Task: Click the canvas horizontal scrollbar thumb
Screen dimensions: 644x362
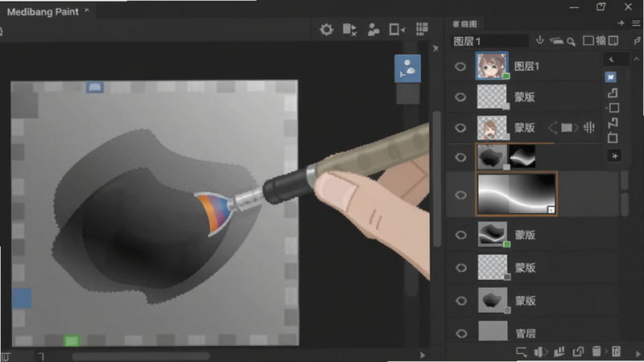Action: pyautogui.click(x=141, y=356)
